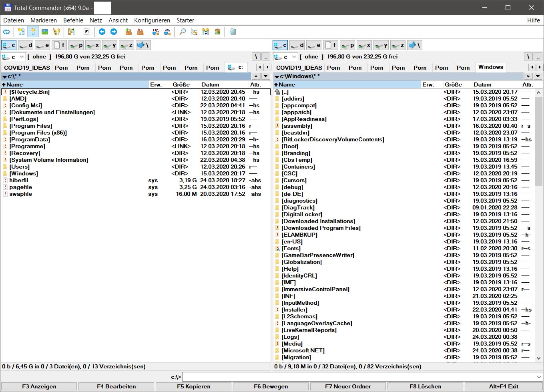
Task: Open network neighborhood in right drive bar
Action: 415,45
